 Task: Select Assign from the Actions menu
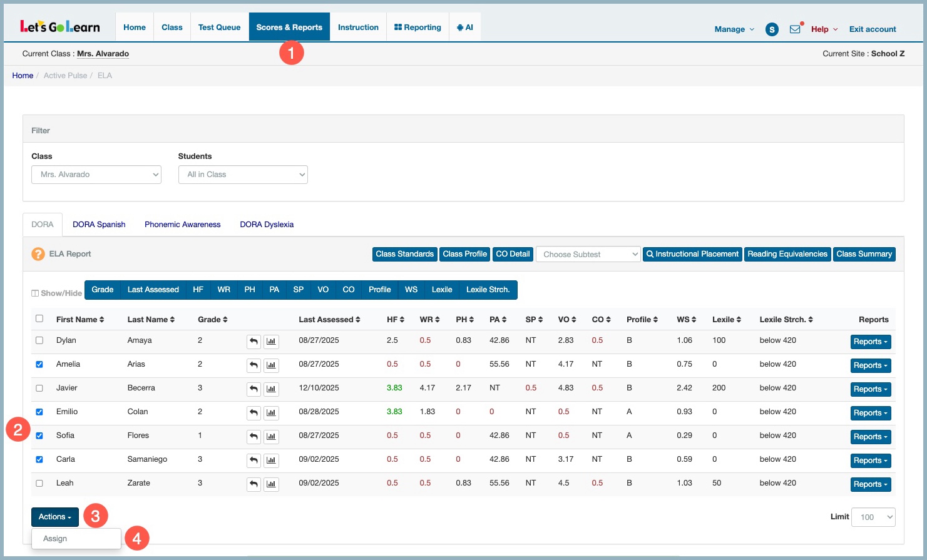tap(55, 539)
